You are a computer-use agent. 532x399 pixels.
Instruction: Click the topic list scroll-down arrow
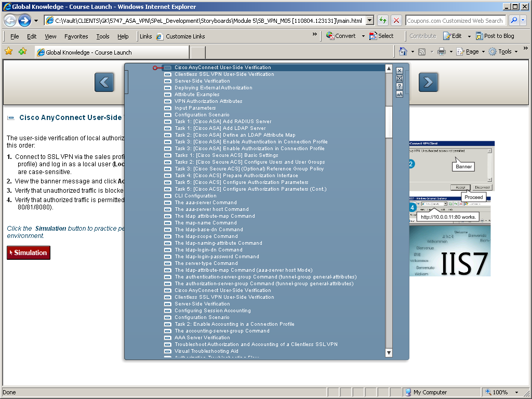click(x=389, y=353)
